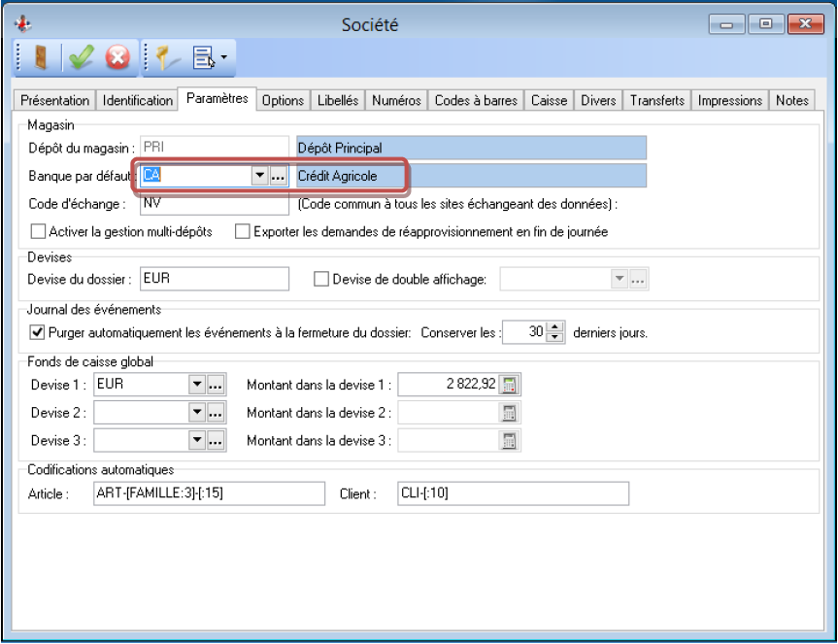838x644 pixels.
Task: Open calculator for Montant dans la devise 1
Action: click(x=510, y=384)
